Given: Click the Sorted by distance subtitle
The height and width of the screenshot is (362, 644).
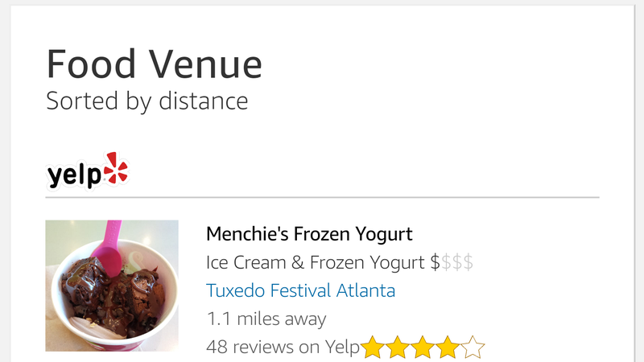Looking at the screenshot, I should tap(147, 101).
